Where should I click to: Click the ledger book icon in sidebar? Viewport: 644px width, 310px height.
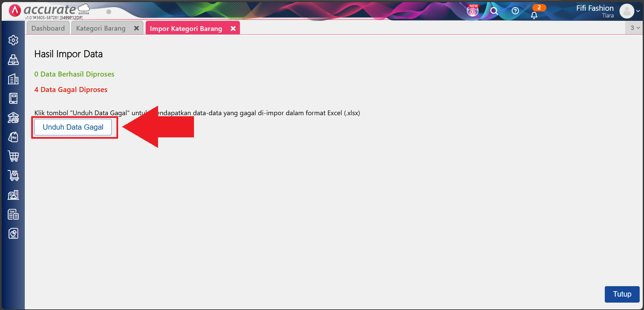(x=13, y=98)
